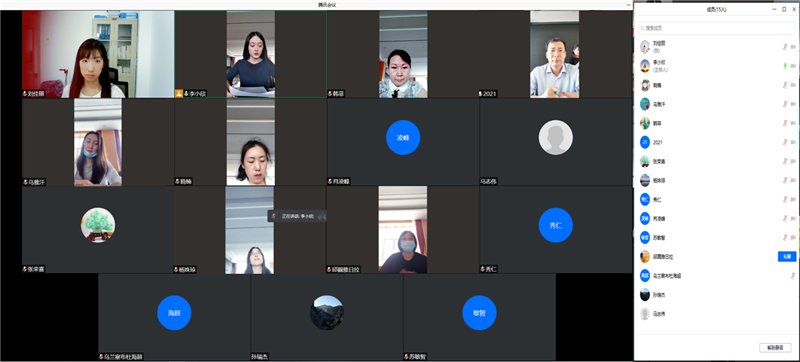800x362 pixels.
Task: Select 邱圆雅日拉's video tile
Action: 403,229
